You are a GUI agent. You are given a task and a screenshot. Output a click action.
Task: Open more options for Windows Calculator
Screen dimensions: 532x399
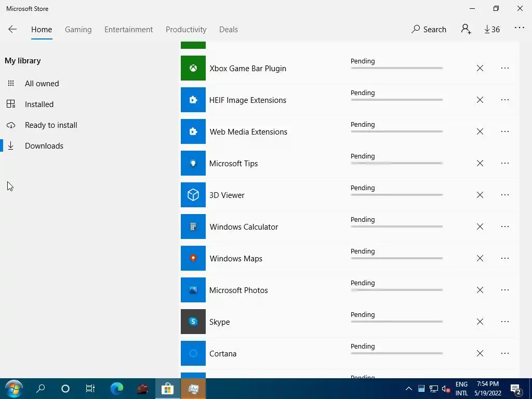(x=505, y=227)
